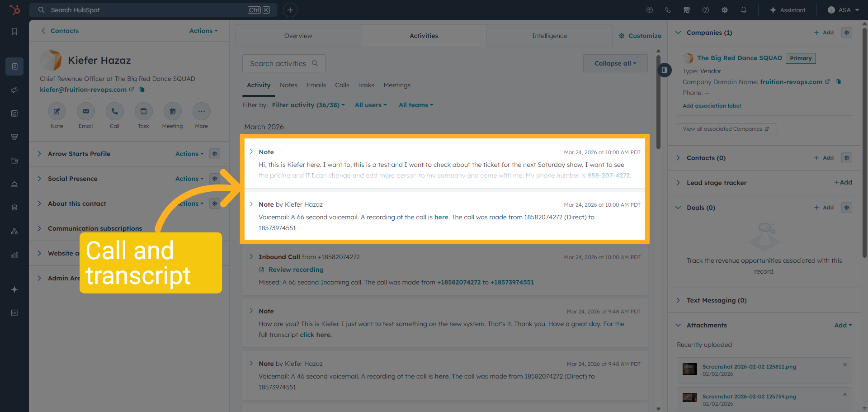
Task: Copy Kiefer's email address icon
Action: [142, 90]
